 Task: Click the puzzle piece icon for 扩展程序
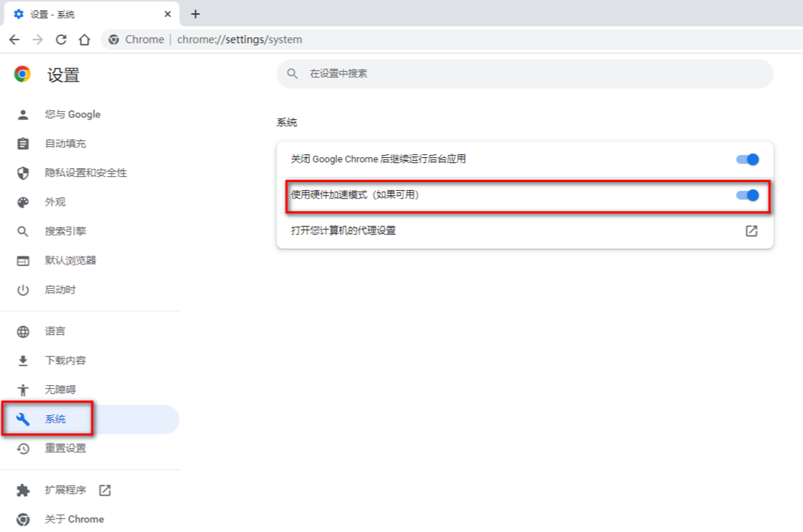(23, 490)
